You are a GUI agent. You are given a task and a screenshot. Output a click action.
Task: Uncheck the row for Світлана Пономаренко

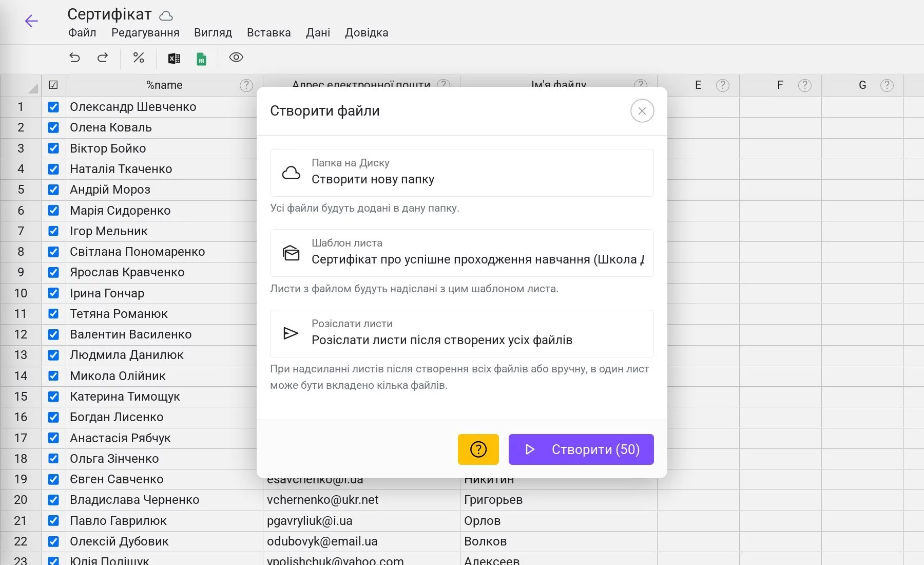53,252
